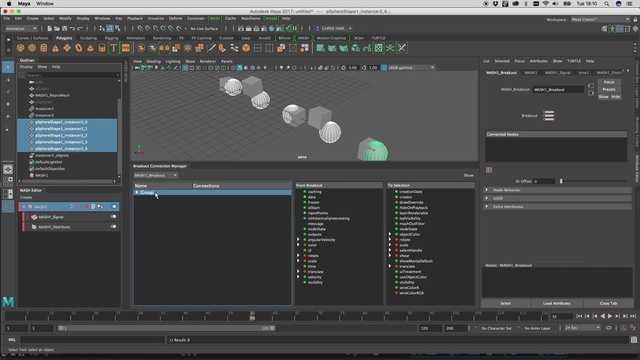Click the Load Attributes button
Viewport: 640px width, 360px height.
[557, 303]
